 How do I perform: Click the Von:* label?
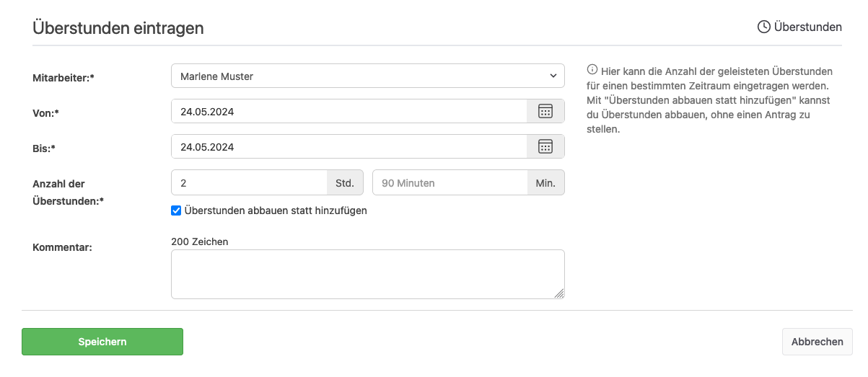click(45, 113)
